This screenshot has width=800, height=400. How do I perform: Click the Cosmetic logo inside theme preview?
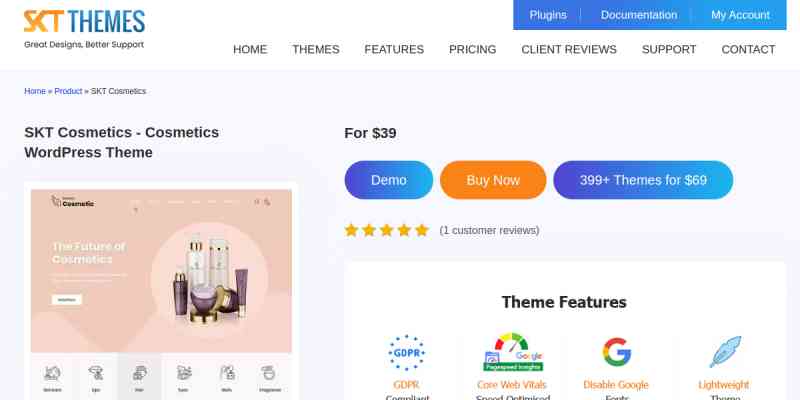(72, 202)
